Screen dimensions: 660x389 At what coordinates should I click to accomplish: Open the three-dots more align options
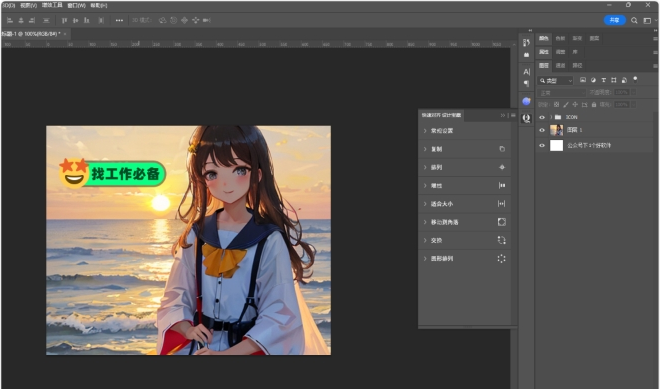click(119, 20)
